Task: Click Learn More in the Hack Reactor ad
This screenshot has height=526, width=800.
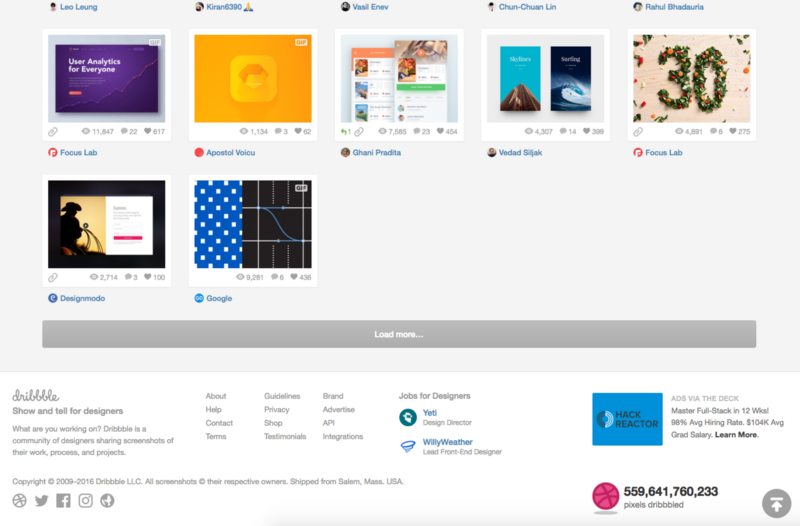Action: pyautogui.click(x=735, y=435)
